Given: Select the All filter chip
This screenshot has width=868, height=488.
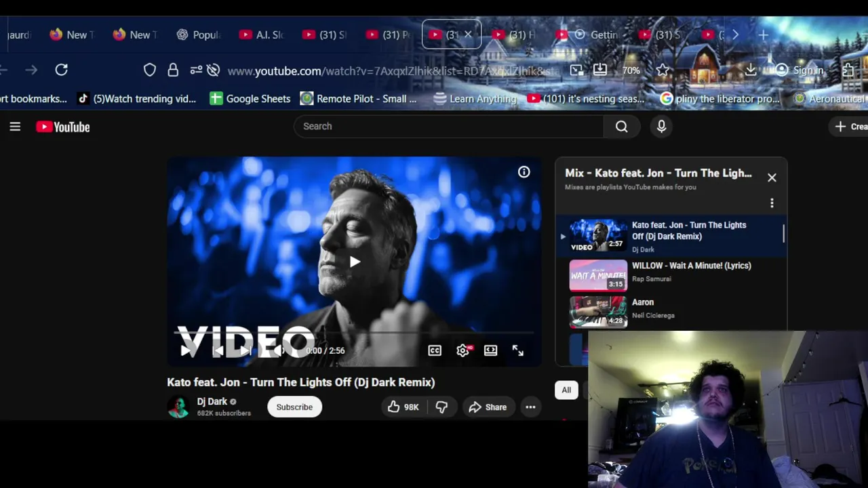Looking at the screenshot, I should (566, 390).
